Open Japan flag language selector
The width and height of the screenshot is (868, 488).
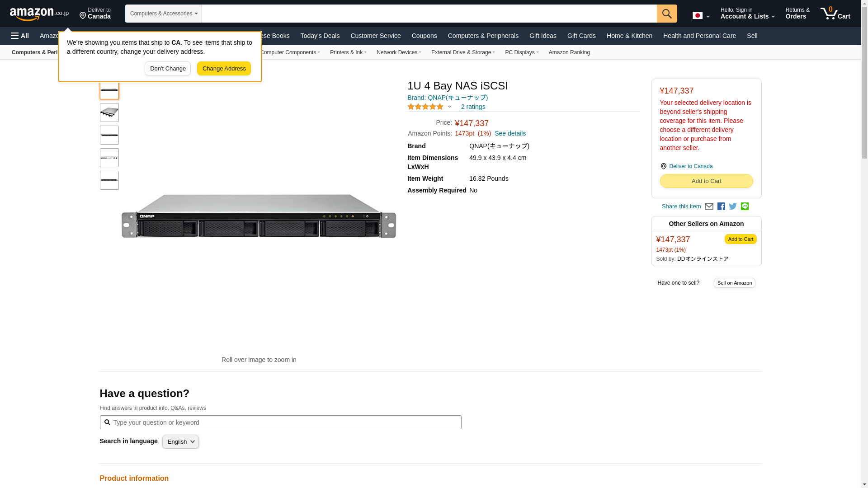pyautogui.click(x=701, y=15)
